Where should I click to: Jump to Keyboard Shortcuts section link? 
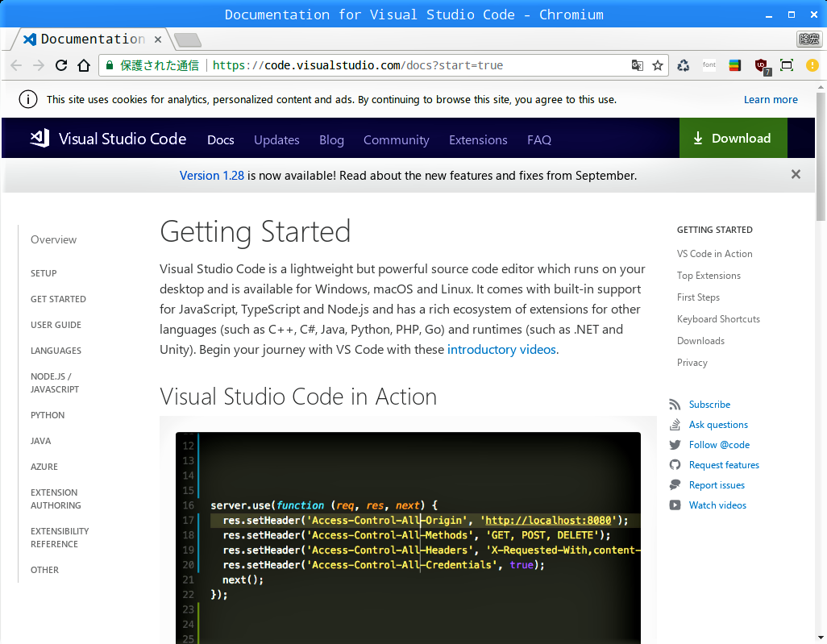coord(718,319)
